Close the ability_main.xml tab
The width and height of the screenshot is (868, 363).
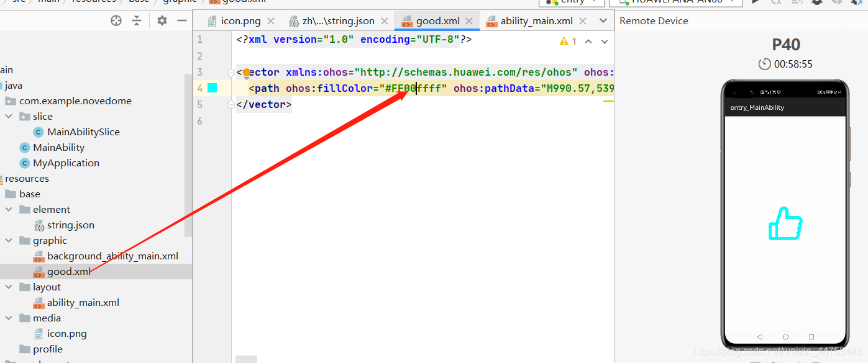583,20
